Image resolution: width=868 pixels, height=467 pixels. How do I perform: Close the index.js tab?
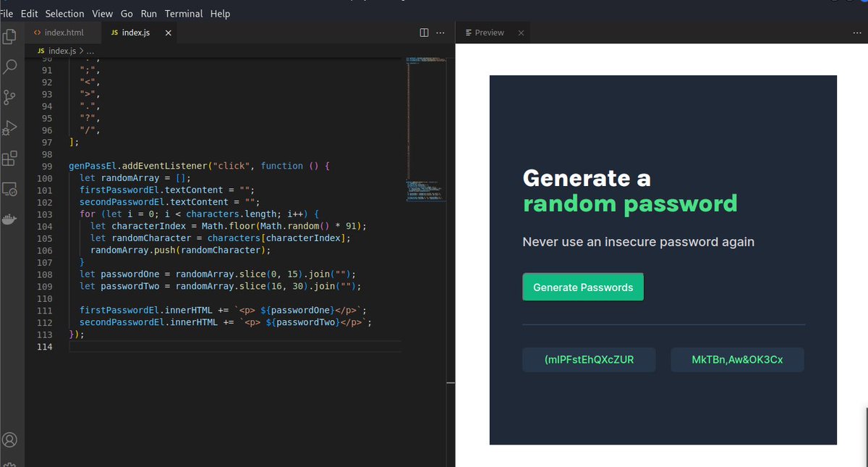click(x=169, y=33)
